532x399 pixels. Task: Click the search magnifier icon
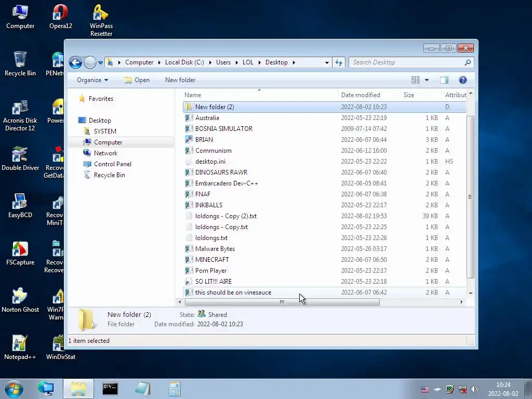point(468,62)
